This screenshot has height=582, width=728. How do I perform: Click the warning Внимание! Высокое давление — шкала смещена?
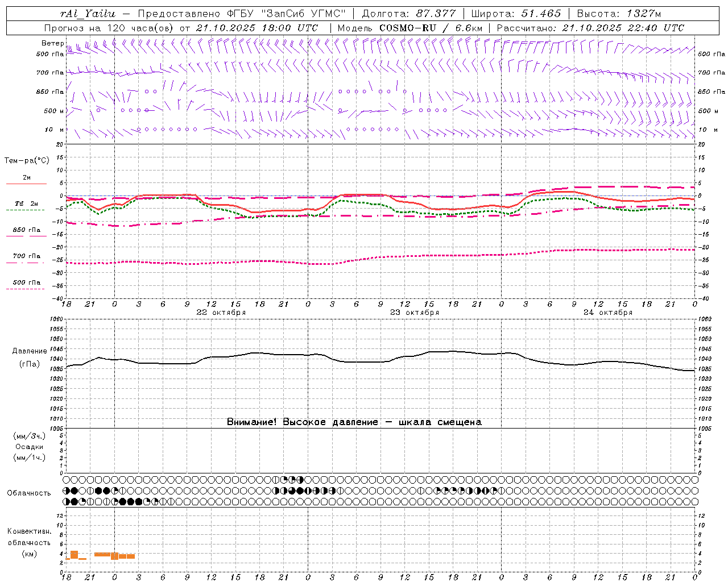click(354, 422)
